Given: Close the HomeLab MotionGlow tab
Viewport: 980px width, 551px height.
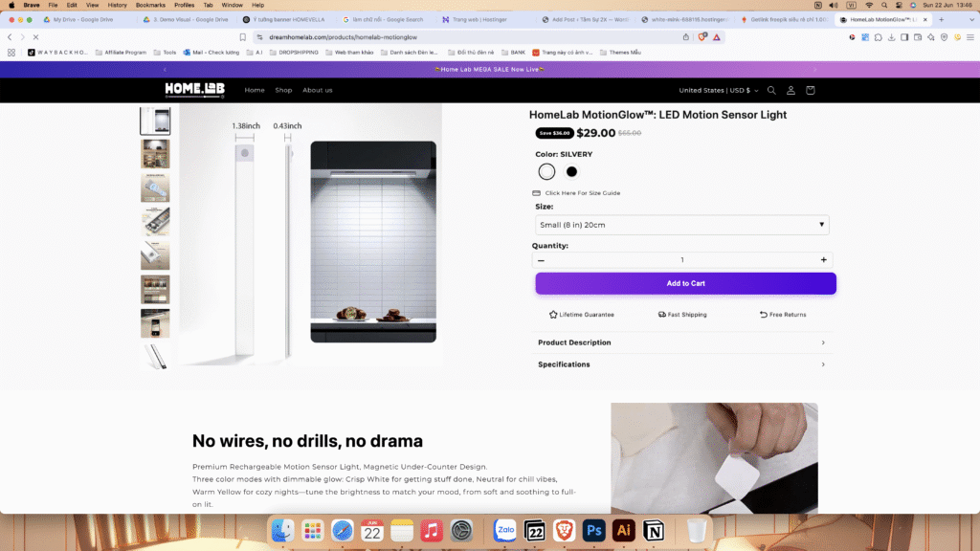Looking at the screenshot, I should [925, 19].
